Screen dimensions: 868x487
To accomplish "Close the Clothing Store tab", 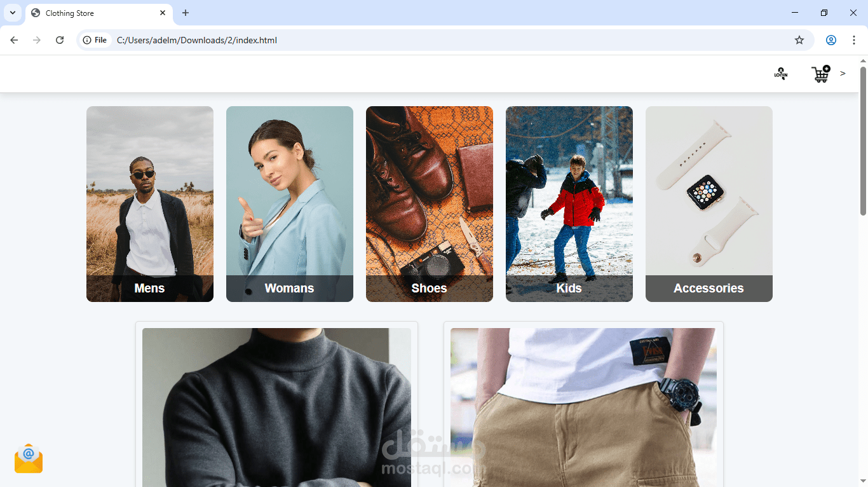I will pos(163,13).
